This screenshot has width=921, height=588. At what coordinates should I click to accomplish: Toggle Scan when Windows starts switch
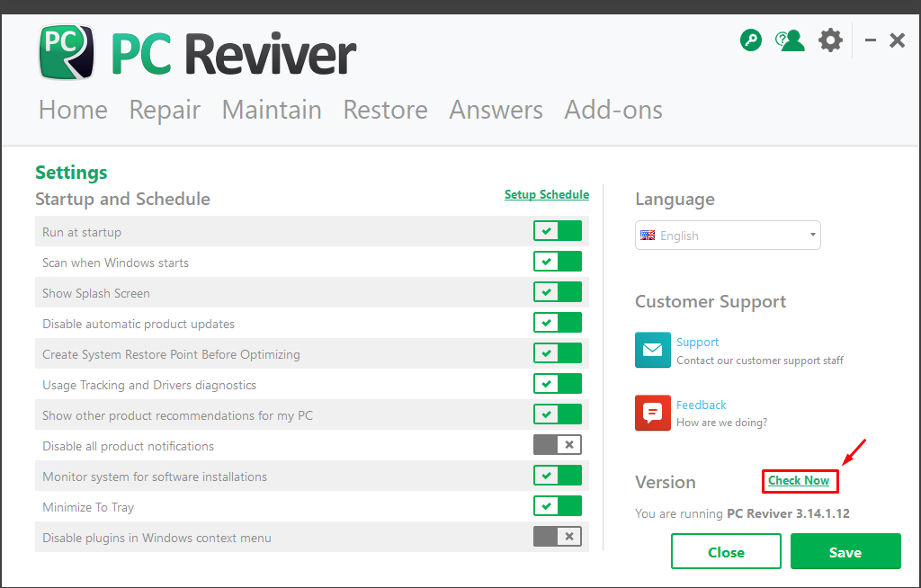[558, 262]
